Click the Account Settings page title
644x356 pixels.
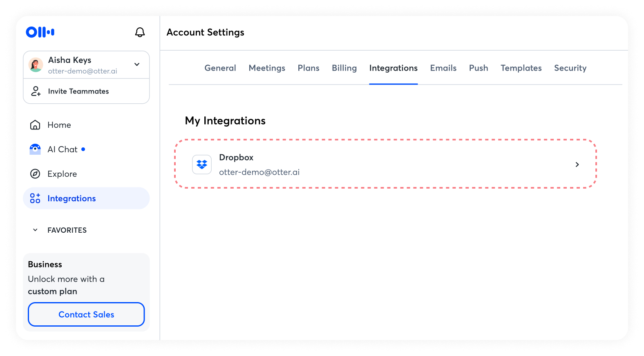(205, 32)
